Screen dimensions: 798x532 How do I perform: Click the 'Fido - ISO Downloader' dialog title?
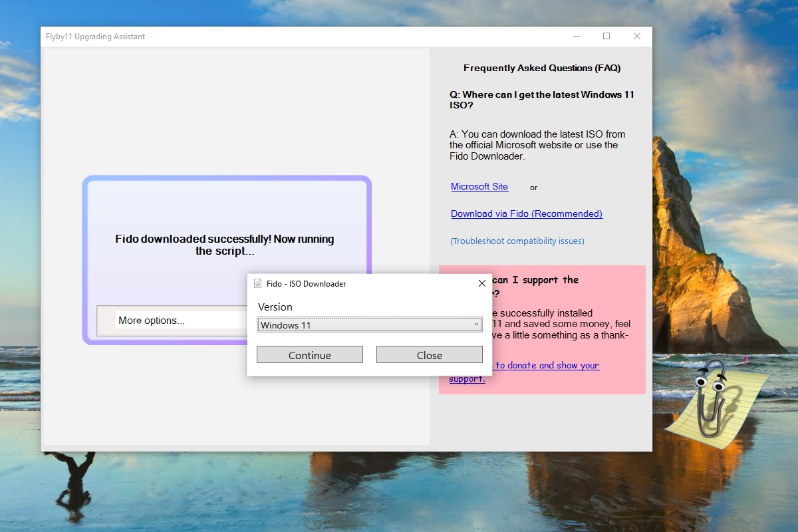307,283
